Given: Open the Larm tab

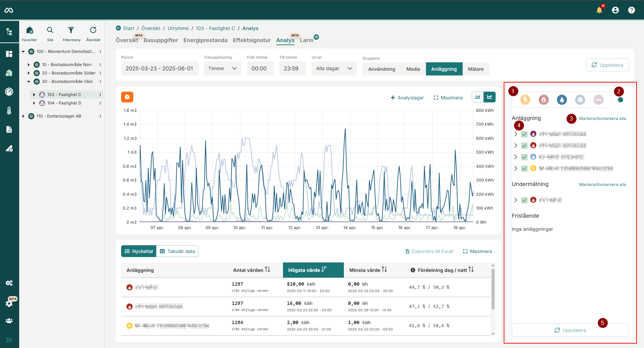Looking at the screenshot, I should (307, 40).
